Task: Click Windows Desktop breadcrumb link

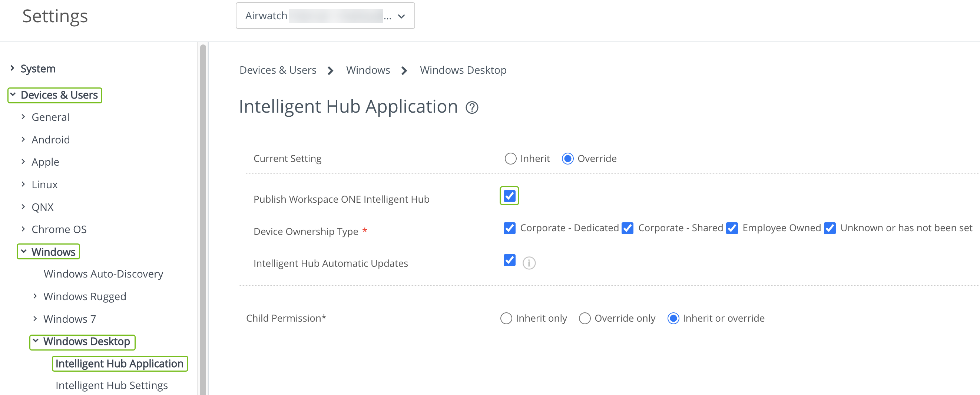Action: pyautogui.click(x=463, y=70)
